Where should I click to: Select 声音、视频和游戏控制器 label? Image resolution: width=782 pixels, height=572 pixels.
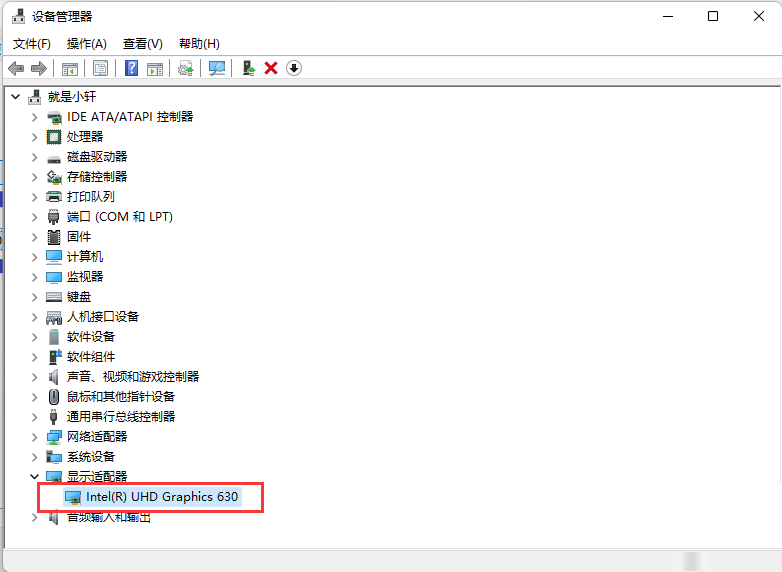point(133,377)
